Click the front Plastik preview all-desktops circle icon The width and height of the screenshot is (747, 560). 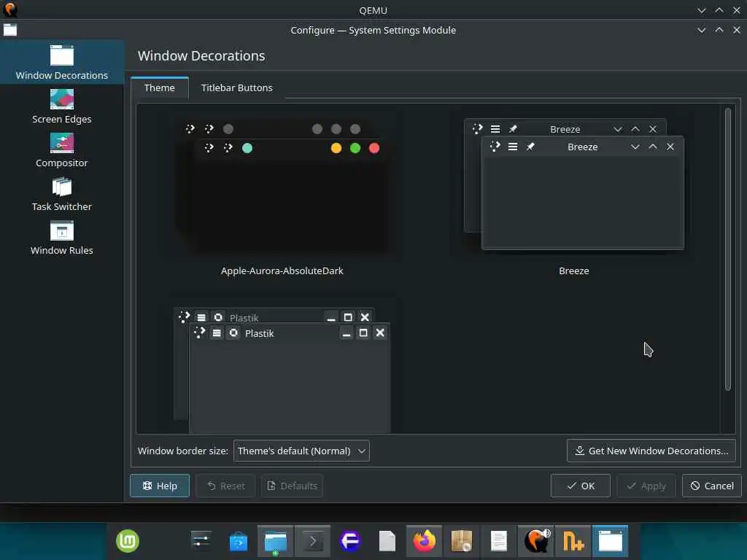tap(233, 332)
